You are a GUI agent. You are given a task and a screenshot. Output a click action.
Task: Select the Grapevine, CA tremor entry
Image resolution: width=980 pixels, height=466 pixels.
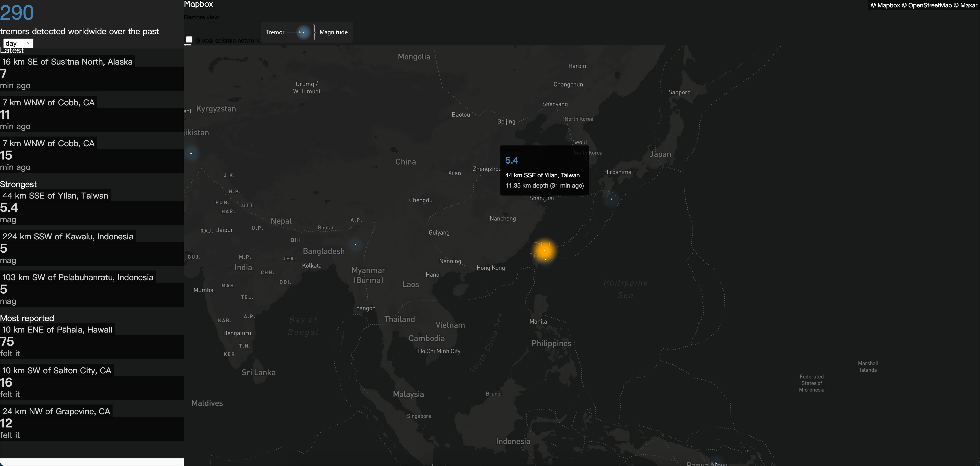click(x=56, y=411)
